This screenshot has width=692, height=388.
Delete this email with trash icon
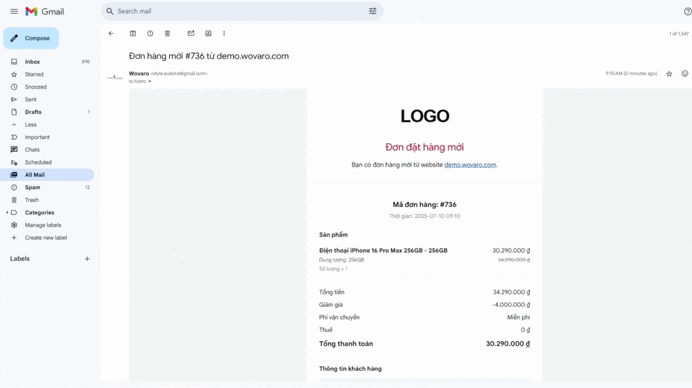tap(167, 34)
